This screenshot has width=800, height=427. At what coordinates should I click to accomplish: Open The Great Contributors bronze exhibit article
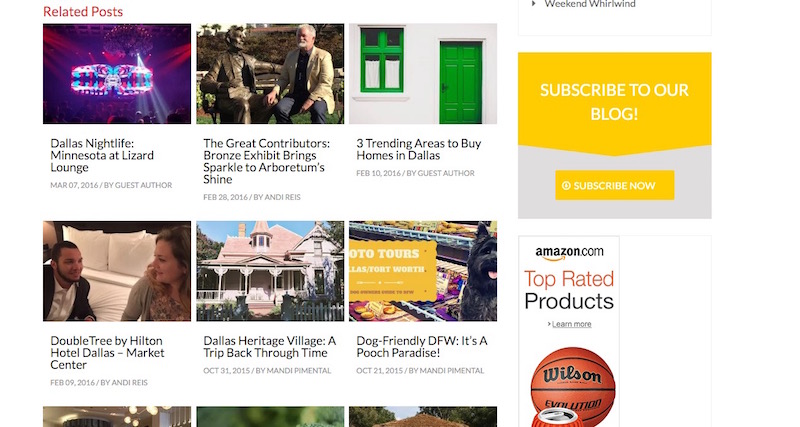[x=266, y=161]
